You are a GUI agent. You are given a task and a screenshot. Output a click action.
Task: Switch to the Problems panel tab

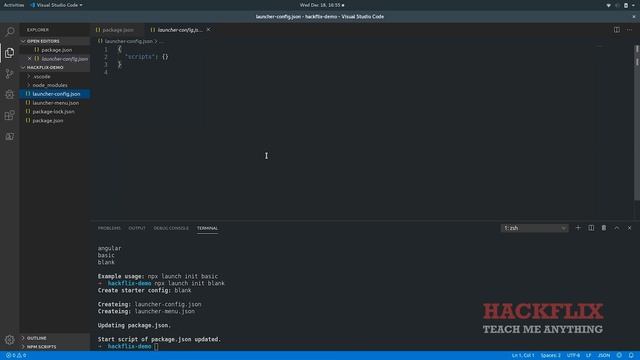click(109, 228)
